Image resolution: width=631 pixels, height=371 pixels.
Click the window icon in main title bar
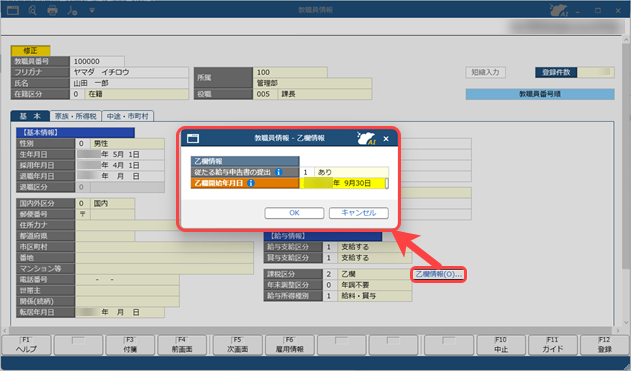[13, 10]
